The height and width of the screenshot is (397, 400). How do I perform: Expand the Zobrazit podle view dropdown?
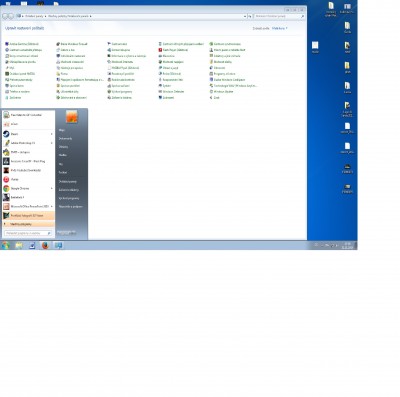(279, 29)
